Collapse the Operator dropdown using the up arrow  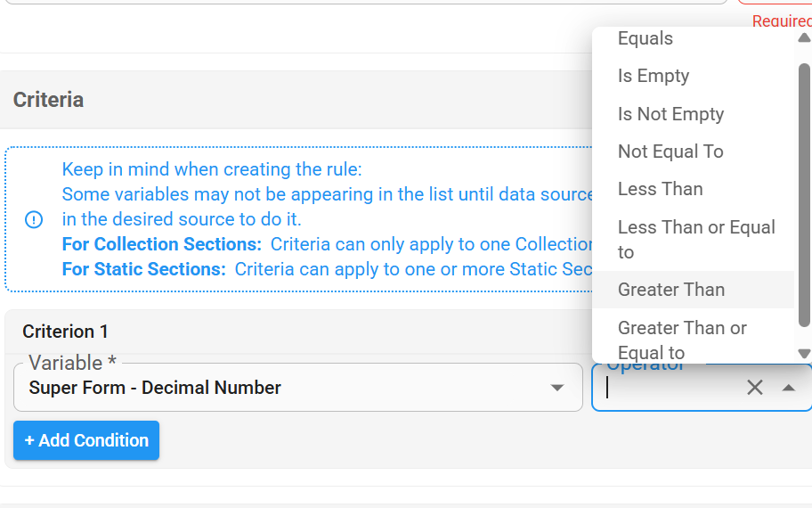[x=788, y=388]
